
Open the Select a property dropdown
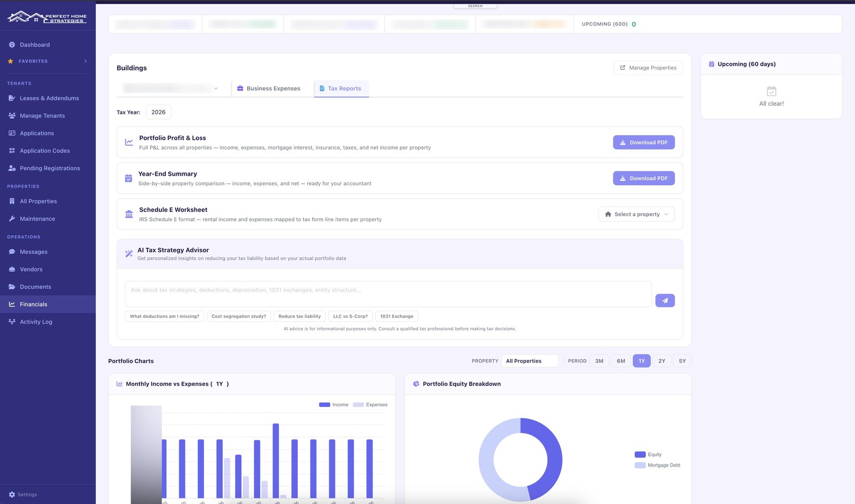tap(636, 214)
